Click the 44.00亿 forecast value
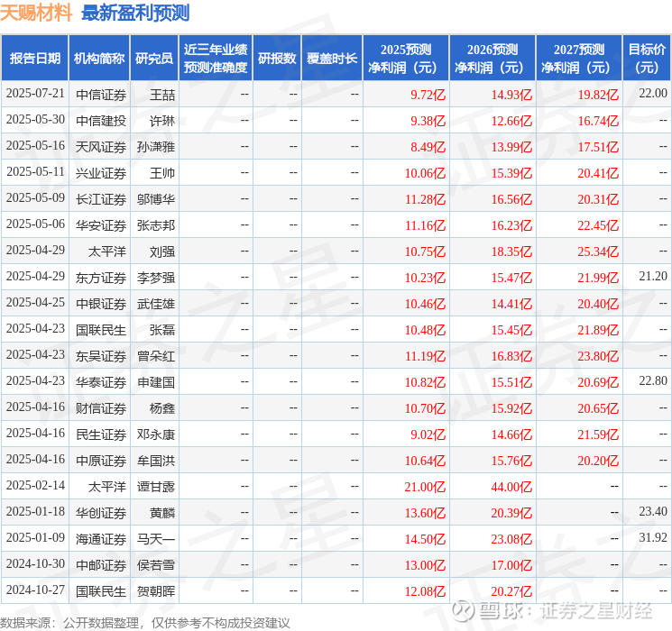Image resolution: width=672 pixels, height=631 pixels. [x=511, y=487]
